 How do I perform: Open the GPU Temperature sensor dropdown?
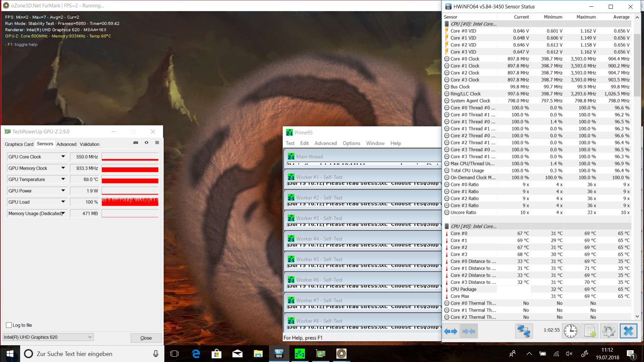tap(63, 179)
